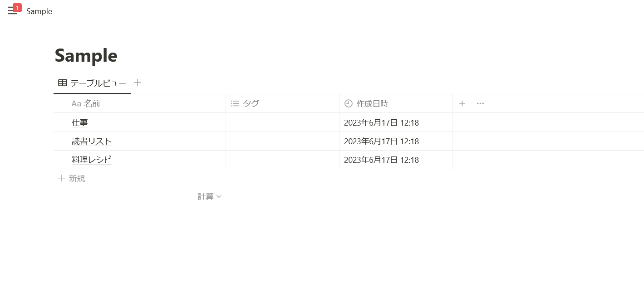The width and height of the screenshot is (644, 283).
Task: Expand the 計算 dropdown
Action: tap(209, 196)
